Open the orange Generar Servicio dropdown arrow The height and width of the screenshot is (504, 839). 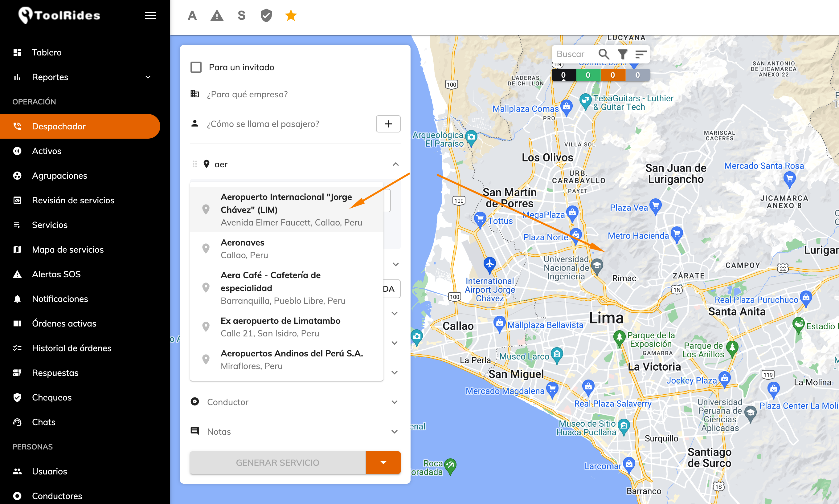click(383, 462)
